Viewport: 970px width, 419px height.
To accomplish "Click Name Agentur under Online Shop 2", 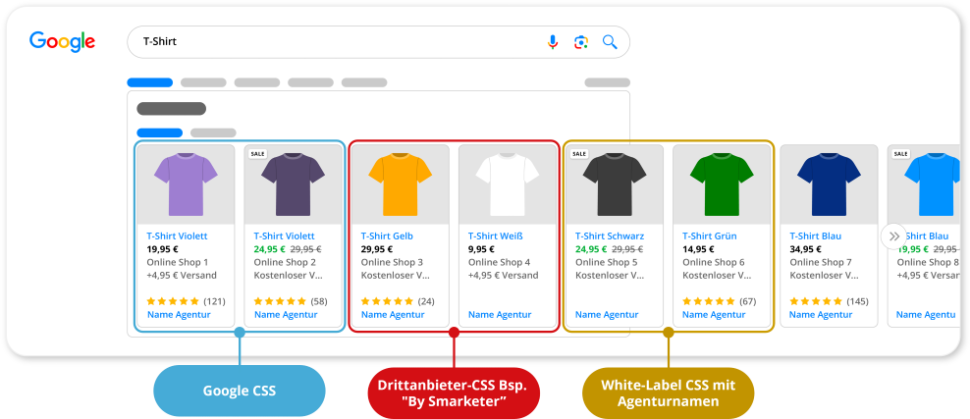I will pos(286,314).
